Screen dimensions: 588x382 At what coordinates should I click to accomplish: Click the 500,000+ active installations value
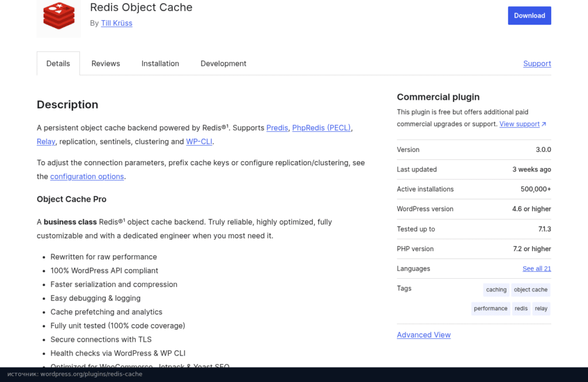(x=536, y=189)
